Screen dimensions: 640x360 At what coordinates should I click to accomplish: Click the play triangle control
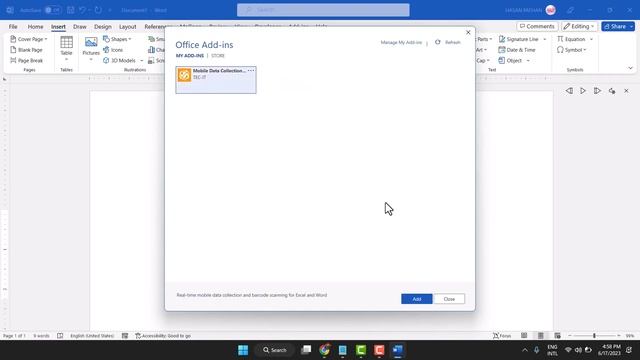coord(583,91)
